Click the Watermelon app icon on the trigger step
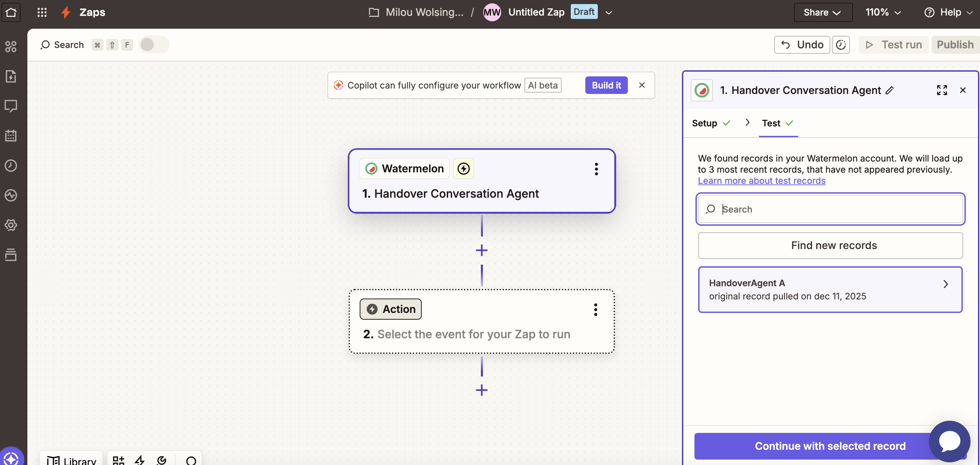This screenshot has height=465, width=980. [371, 168]
